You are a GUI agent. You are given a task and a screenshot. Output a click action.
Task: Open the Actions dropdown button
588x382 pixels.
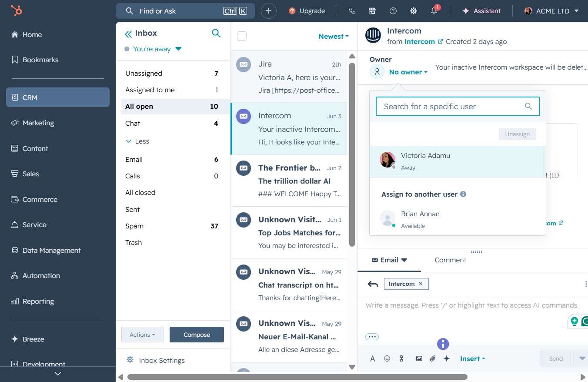pyautogui.click(x=142, y=335)
